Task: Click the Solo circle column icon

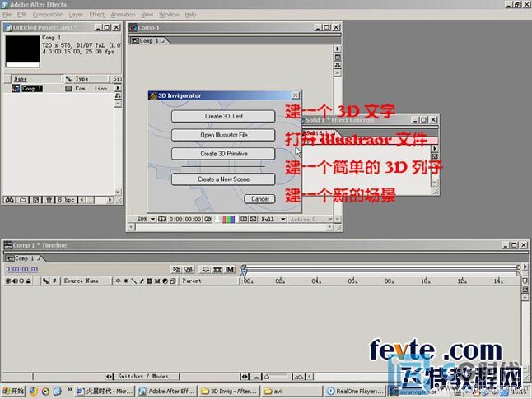Action: pos(21,281)
